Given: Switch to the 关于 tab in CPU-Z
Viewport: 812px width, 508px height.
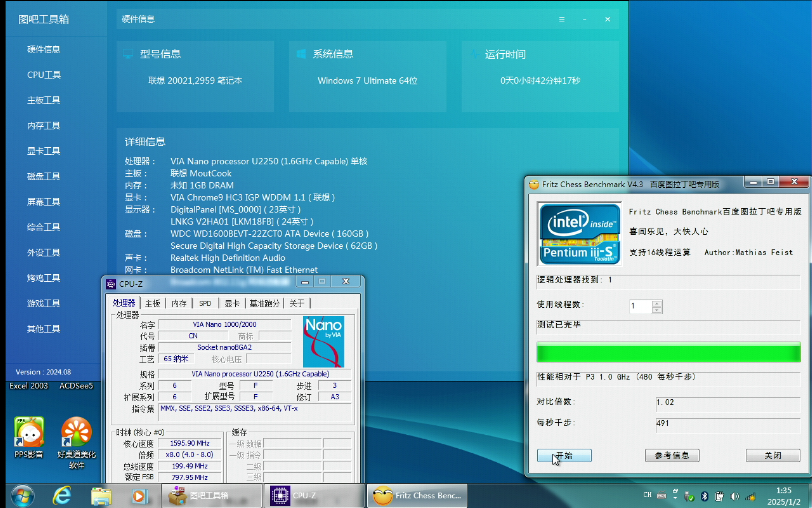Looking at the screenshot, I should tap(297, 304).
